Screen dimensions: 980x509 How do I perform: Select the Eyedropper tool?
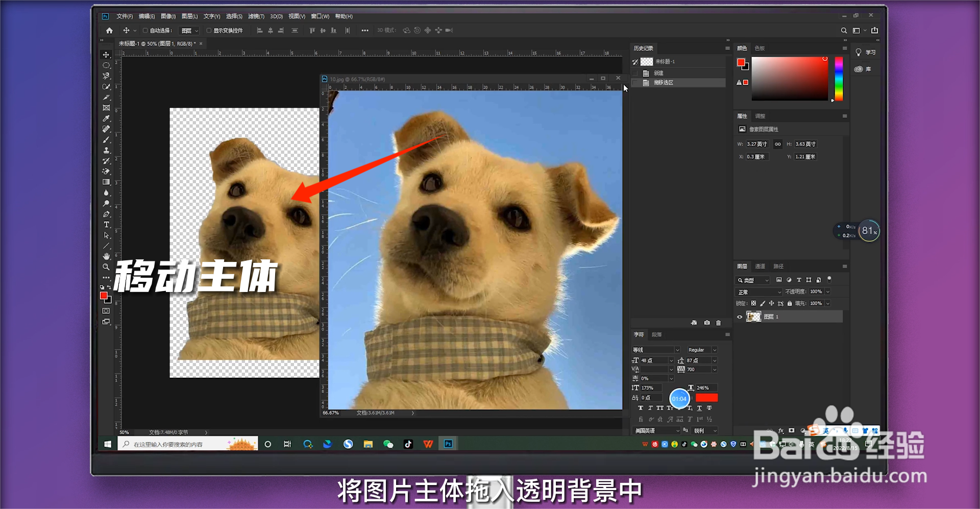click(106, 118)
